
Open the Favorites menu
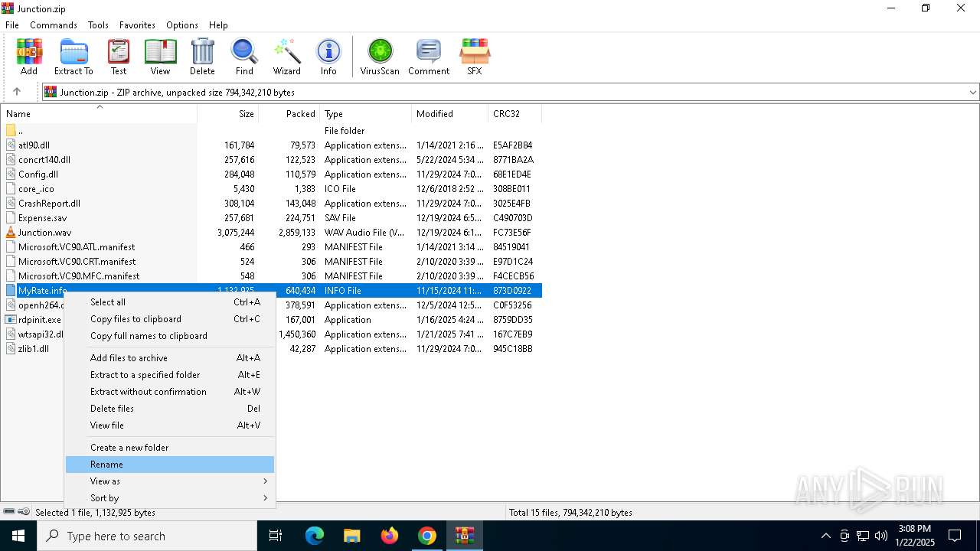tap(137, 25)
